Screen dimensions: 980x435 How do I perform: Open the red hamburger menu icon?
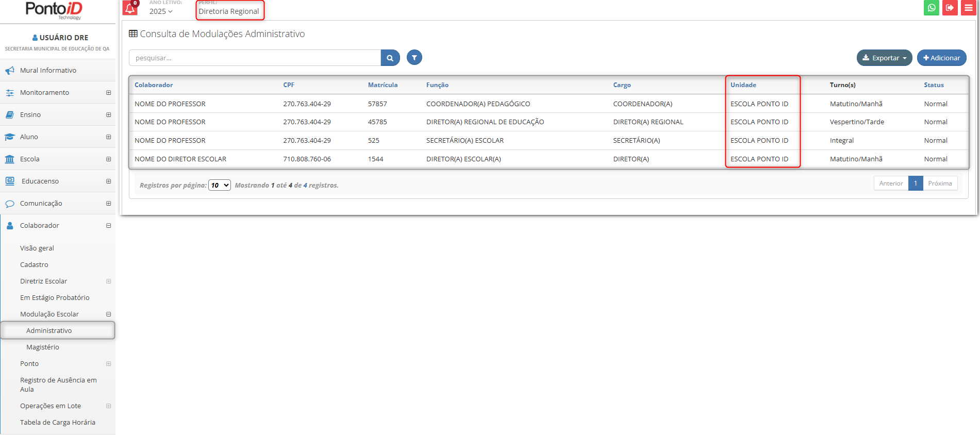point(969,8)
